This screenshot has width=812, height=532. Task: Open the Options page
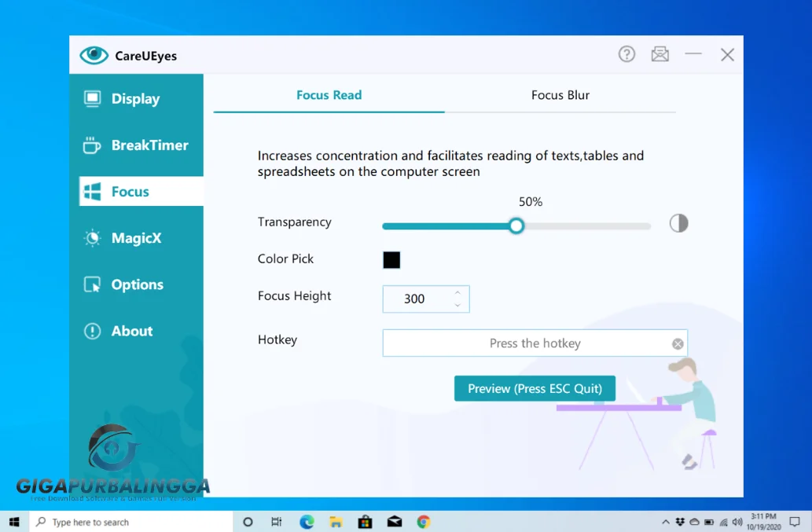[x=137, y=284]
